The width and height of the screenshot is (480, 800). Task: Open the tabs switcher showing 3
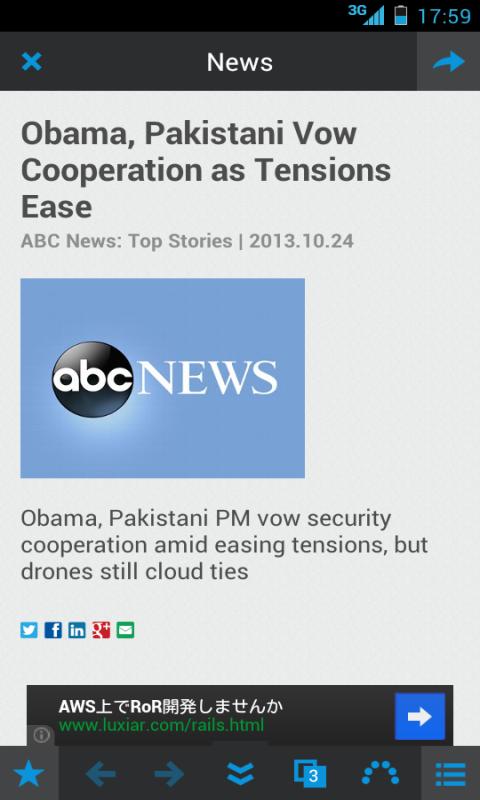point(310,774)
